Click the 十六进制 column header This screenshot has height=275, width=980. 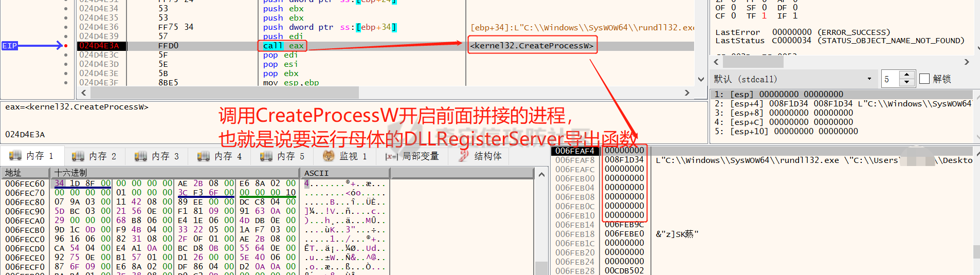coord(70,173)
